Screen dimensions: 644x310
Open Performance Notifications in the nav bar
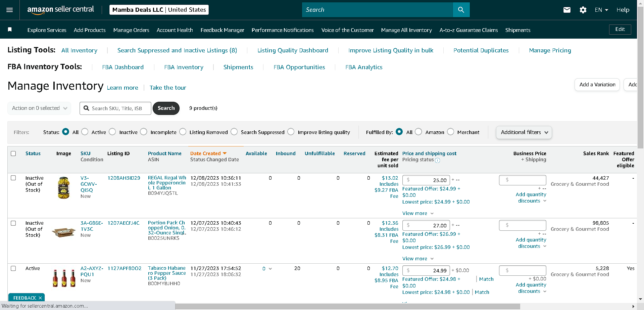(x=283, y=30)
